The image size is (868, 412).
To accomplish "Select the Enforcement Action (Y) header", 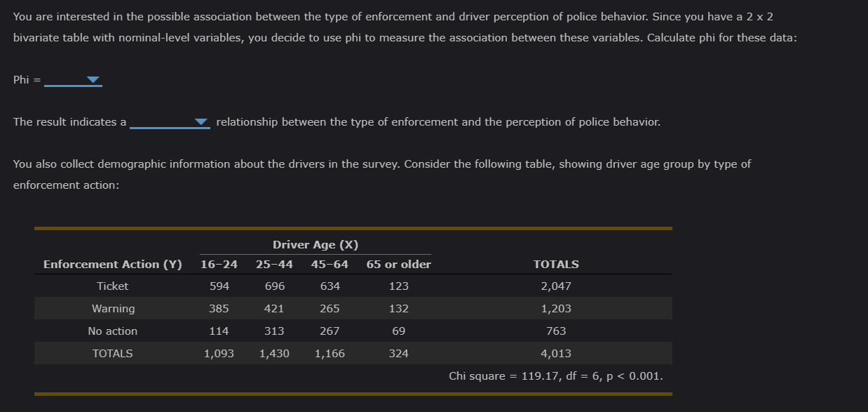I will click(112, 264).
